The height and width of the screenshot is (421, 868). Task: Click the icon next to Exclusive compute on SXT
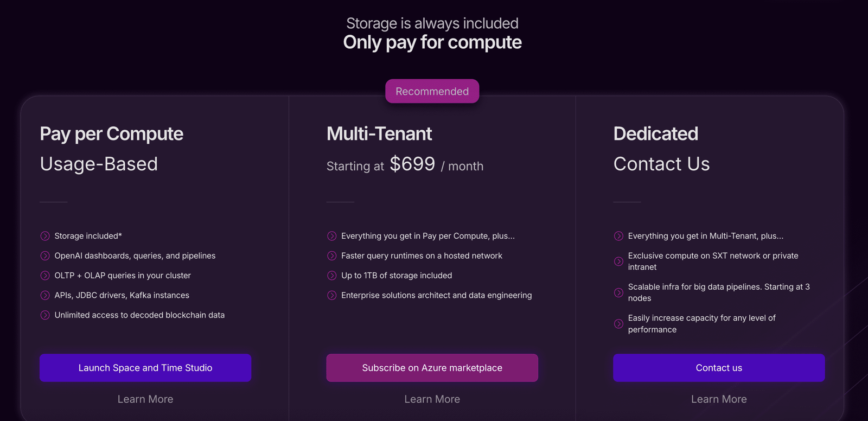point(618,261)
